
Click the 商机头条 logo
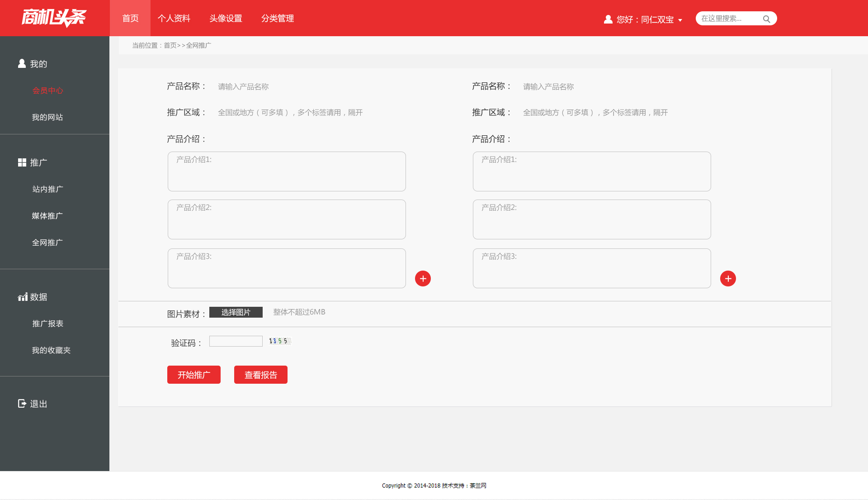[54, 18]
